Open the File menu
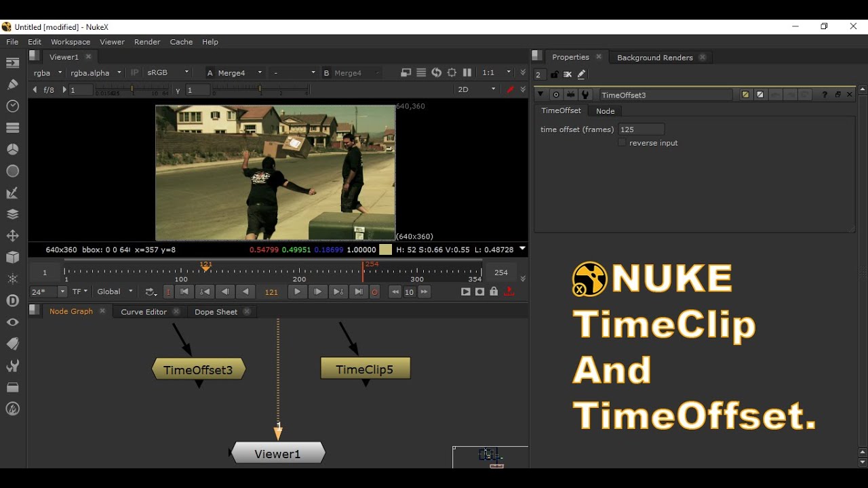 pos(12,42)
